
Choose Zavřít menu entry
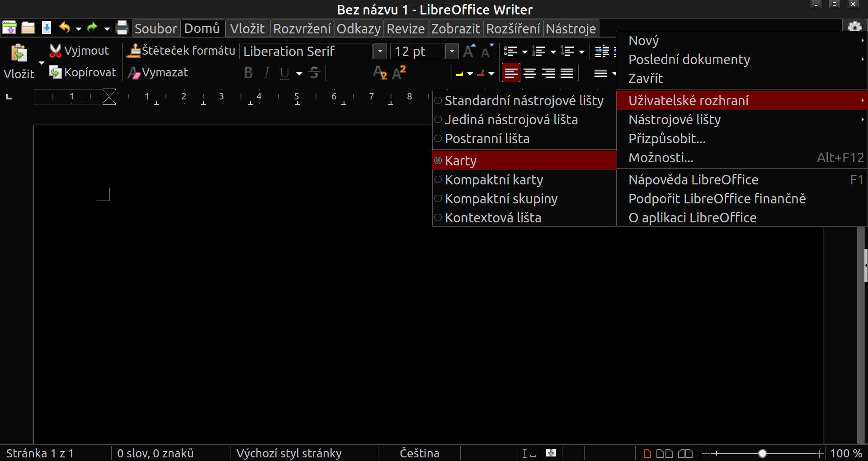coord(742,78)
